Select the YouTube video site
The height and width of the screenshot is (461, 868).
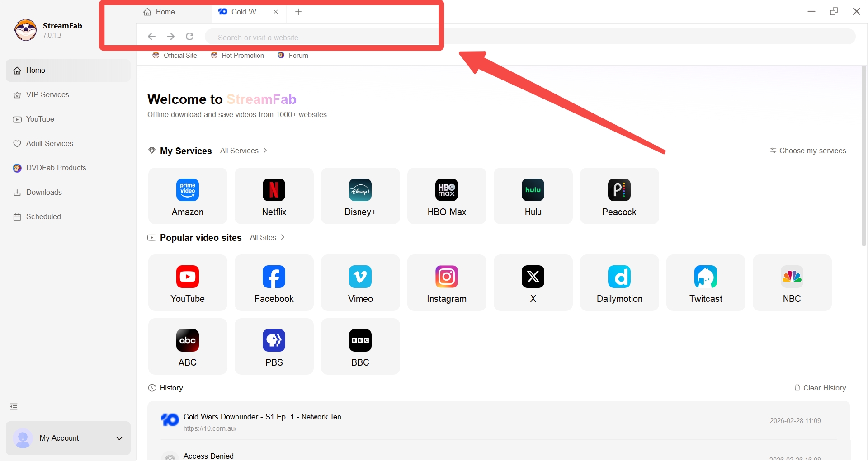pyautogui.click(x=187, y=282)
